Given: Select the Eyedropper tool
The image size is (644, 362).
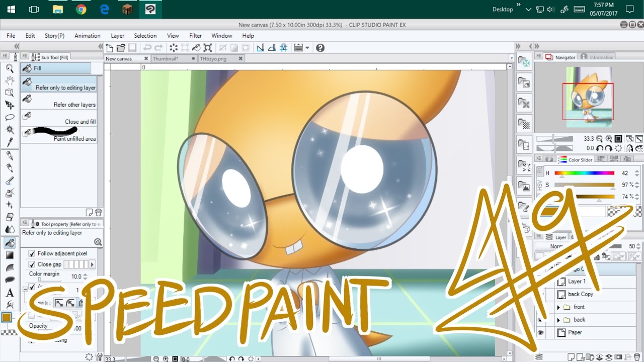Looking at the screenshot, I should point(10,142).
